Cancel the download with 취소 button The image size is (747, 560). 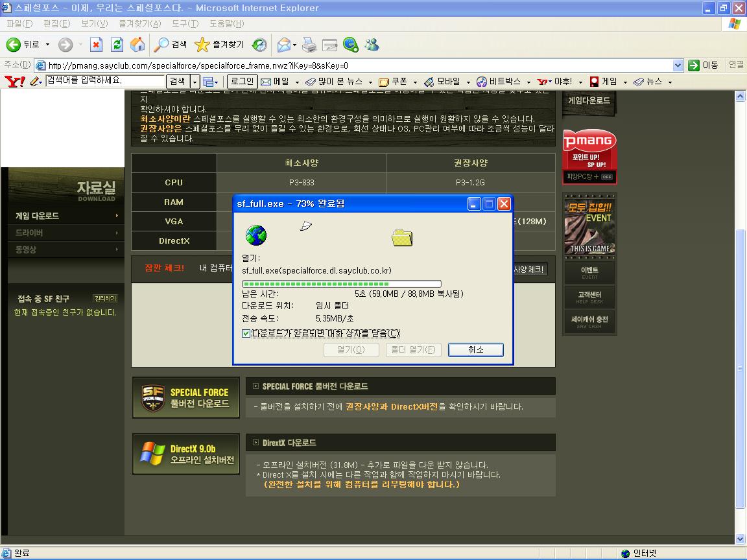(476, 349)
